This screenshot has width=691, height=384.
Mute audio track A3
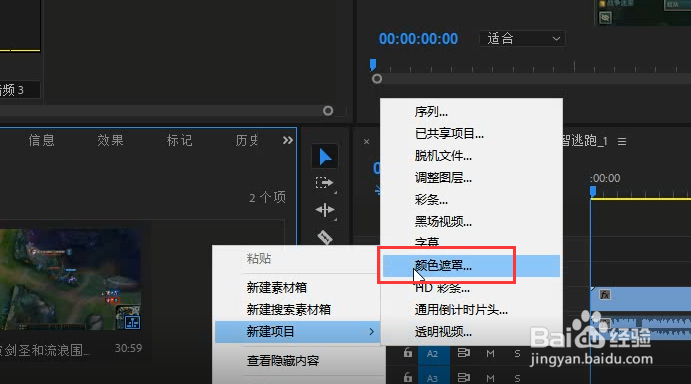coord(490,378)
